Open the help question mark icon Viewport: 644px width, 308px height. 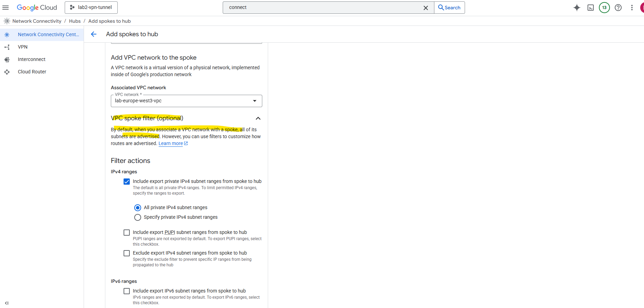tap(618, 8)
